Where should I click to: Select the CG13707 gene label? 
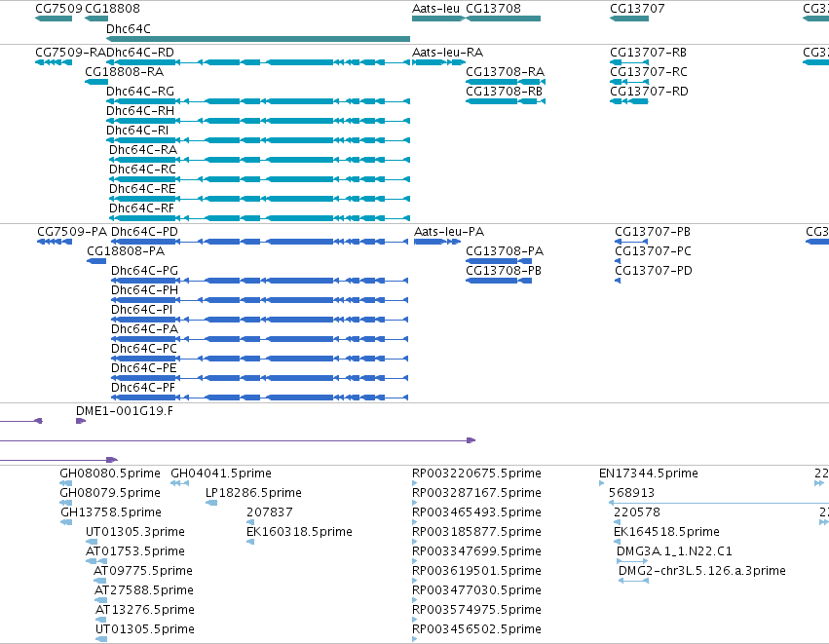pos(637,9)
